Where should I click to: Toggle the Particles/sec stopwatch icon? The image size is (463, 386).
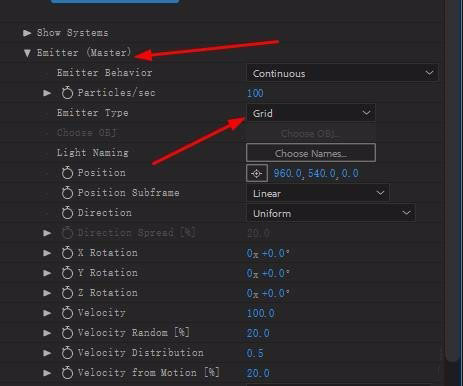67,93
